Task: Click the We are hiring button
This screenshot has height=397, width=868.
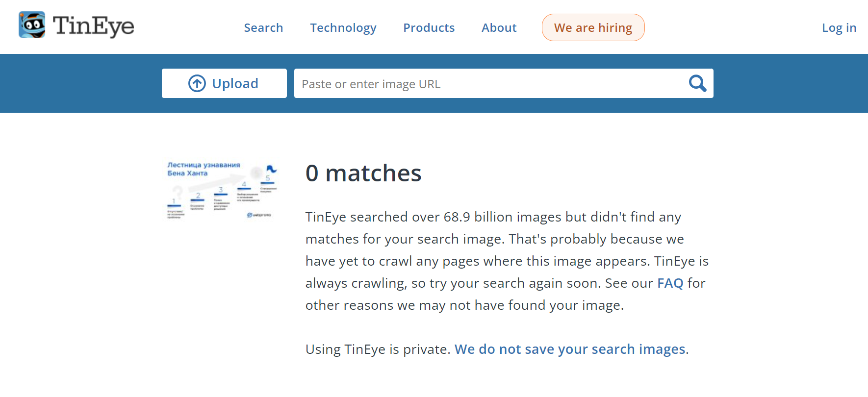Action: pyautogui.click(x=593, y=27)
